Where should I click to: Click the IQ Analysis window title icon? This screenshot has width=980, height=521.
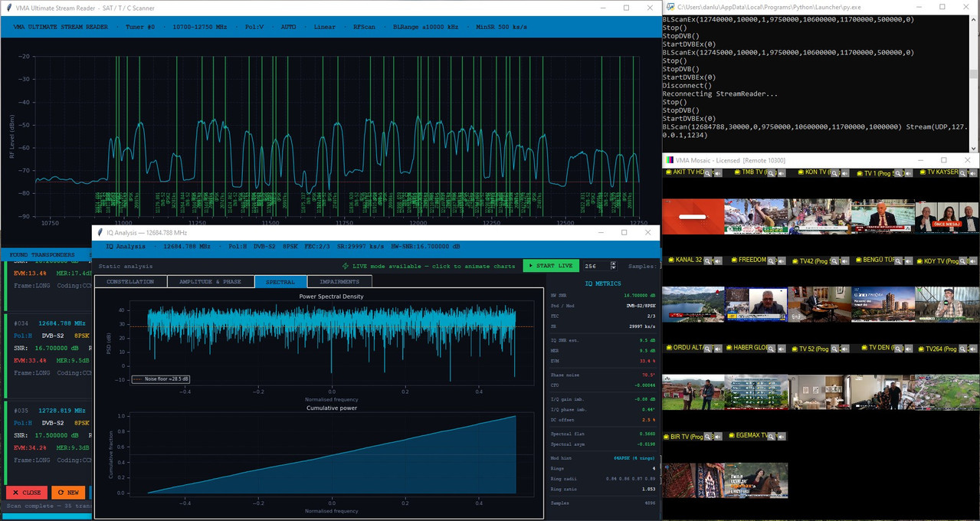(98, 232)
